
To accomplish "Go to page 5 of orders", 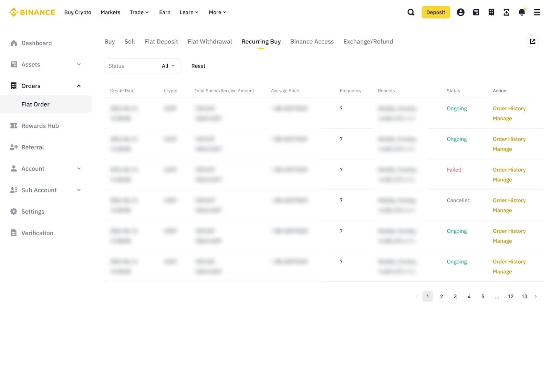I will point(483,297).
